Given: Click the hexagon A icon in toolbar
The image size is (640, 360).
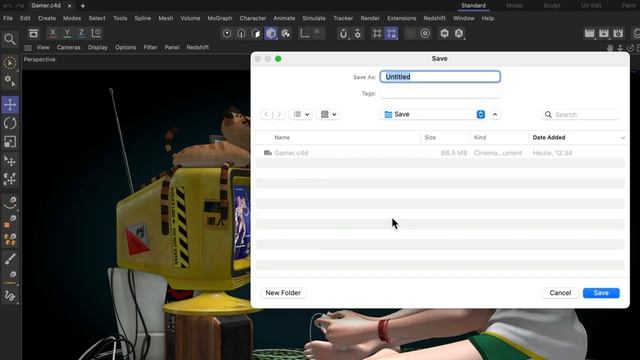Looking at the screenshot, I should [459, 33].
